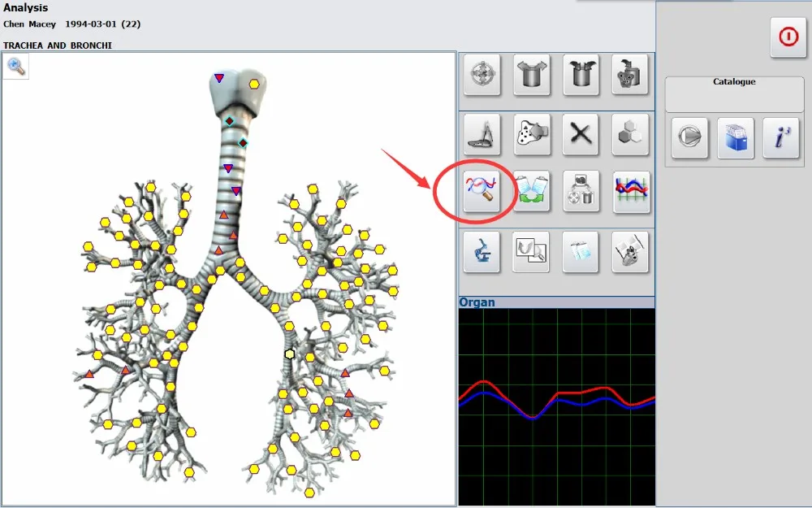812x508 pixels.
Task: Open the curve analysis magnifier tool
Action: click(482, 191)
